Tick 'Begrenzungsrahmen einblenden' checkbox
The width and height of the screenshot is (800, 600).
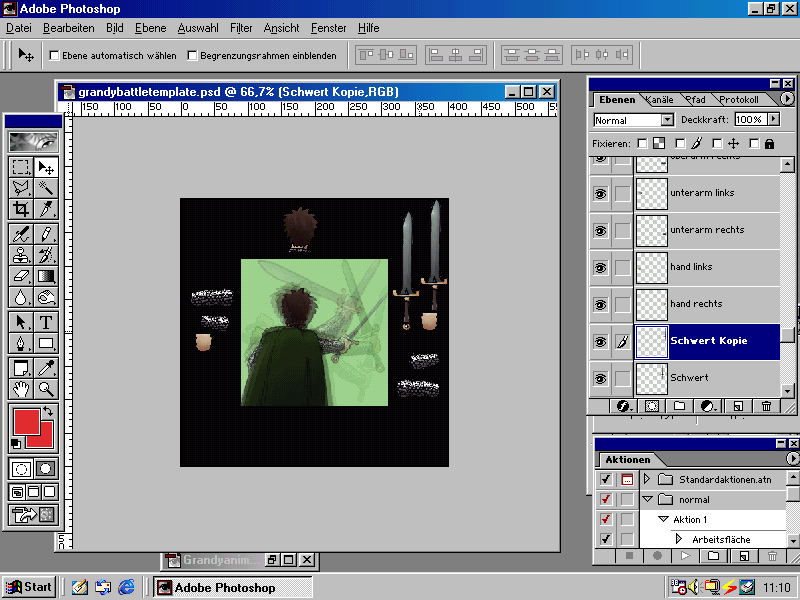(192, 56)
